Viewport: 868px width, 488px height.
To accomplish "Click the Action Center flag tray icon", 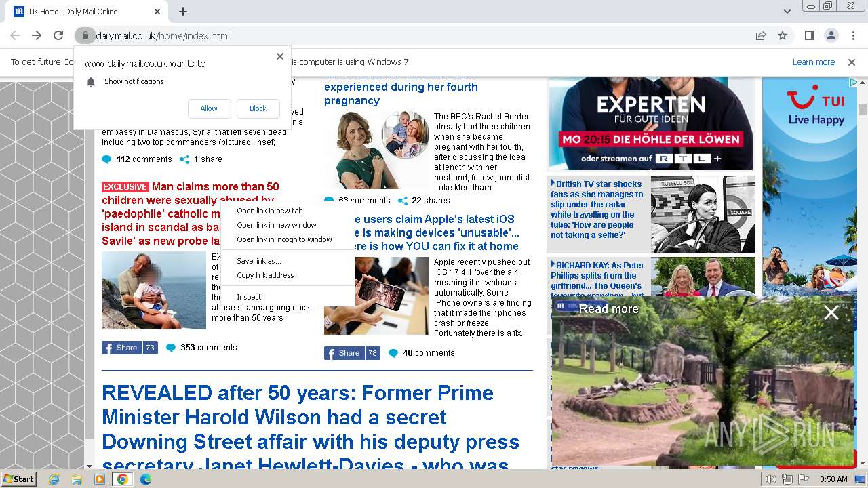I will (x=804, y=479).
